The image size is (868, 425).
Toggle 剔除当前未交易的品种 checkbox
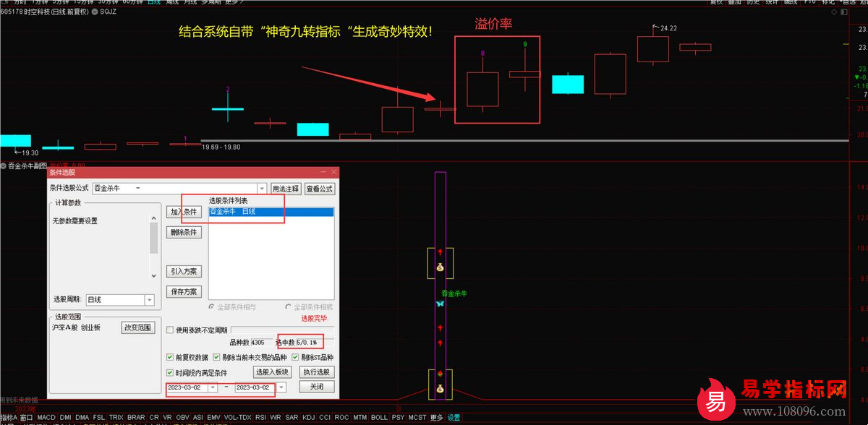[x=217, y=358]
